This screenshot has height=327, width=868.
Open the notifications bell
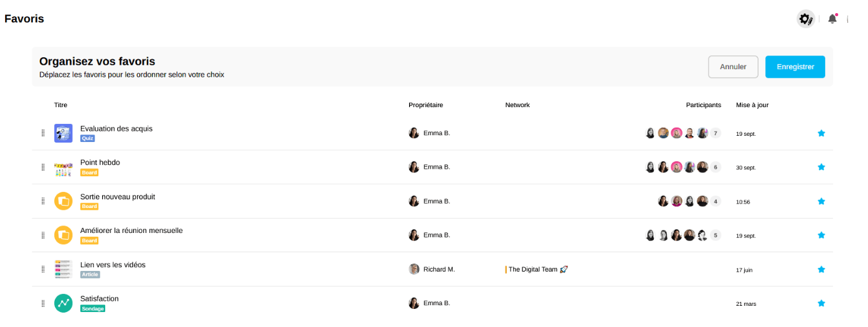coord(833,19)
